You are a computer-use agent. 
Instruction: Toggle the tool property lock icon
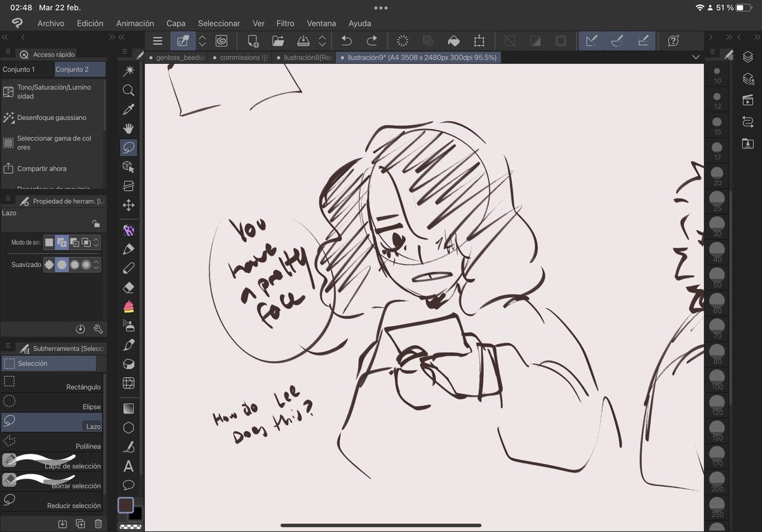95,223
